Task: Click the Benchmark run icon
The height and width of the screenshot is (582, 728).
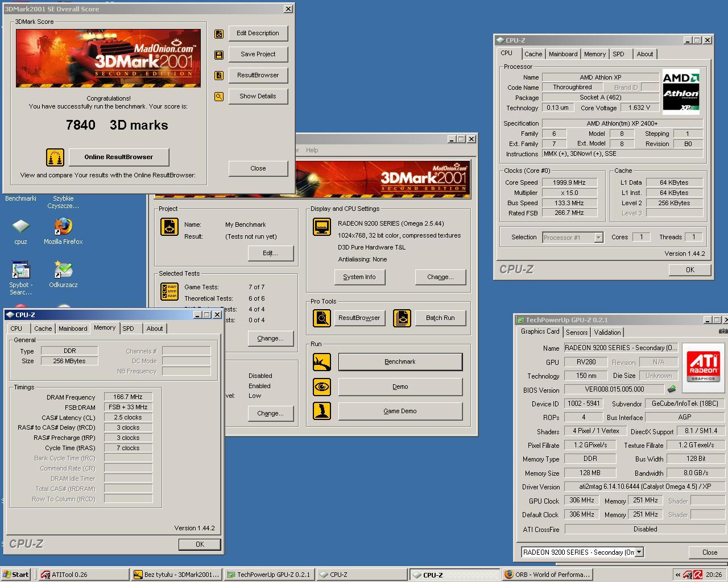Action: point(322,361)
